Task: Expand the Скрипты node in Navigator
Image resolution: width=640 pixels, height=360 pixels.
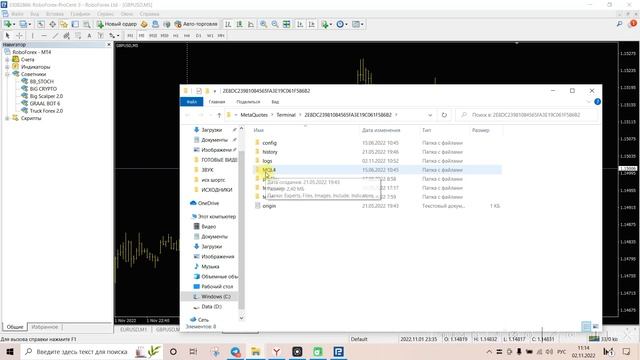Action: (7, 118)
